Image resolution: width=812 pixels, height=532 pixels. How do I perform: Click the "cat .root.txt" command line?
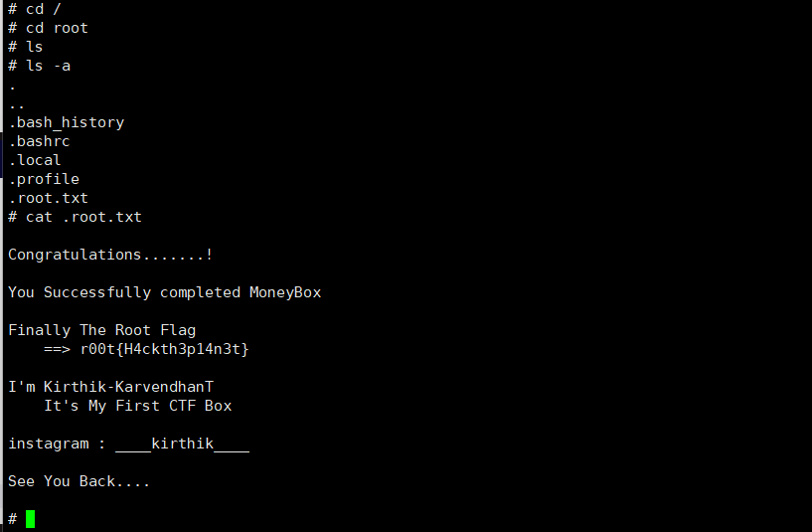[75, 217]
